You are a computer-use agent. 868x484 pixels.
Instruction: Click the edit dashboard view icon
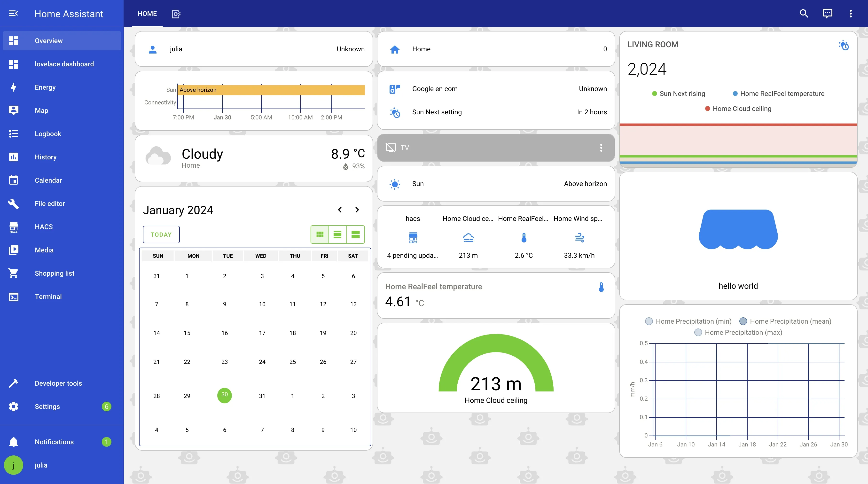pyautogui.click(x=176, y=14)
